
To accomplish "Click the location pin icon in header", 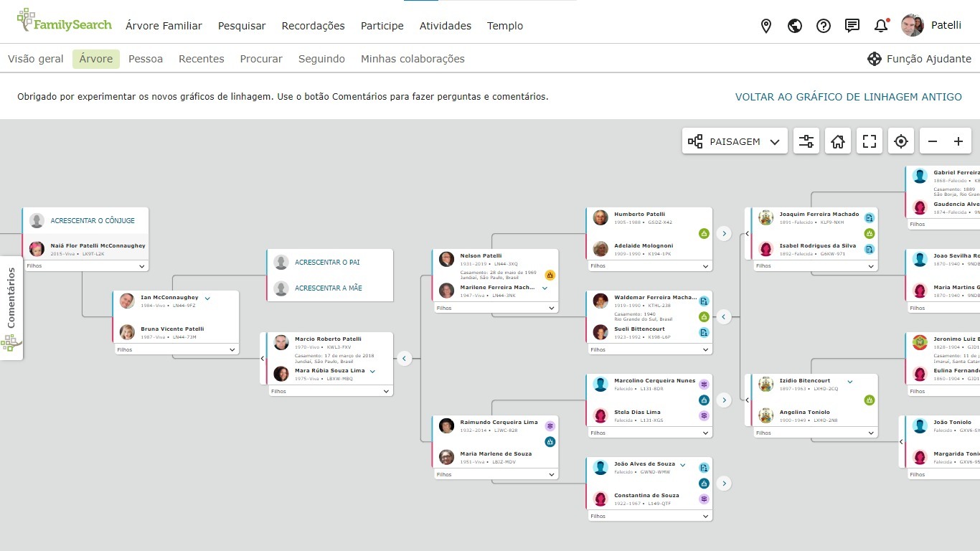I will (766, 26).
